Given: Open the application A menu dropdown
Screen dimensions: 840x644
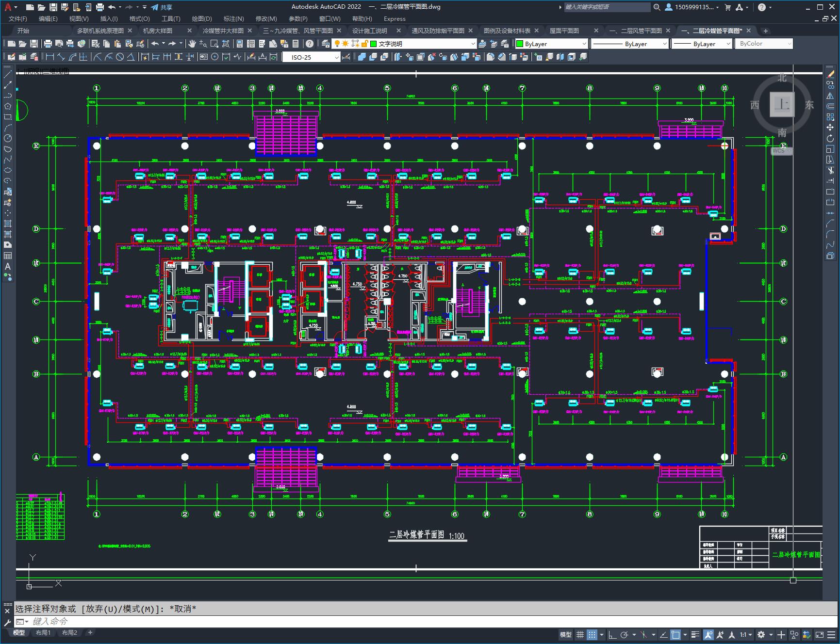Looking at the screenshot, I should click(x=10, y=7).
